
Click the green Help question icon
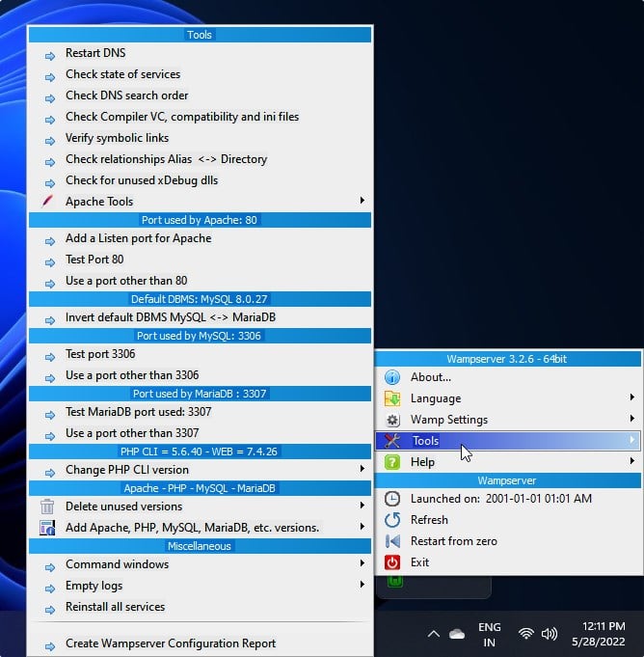click(392, 462)
